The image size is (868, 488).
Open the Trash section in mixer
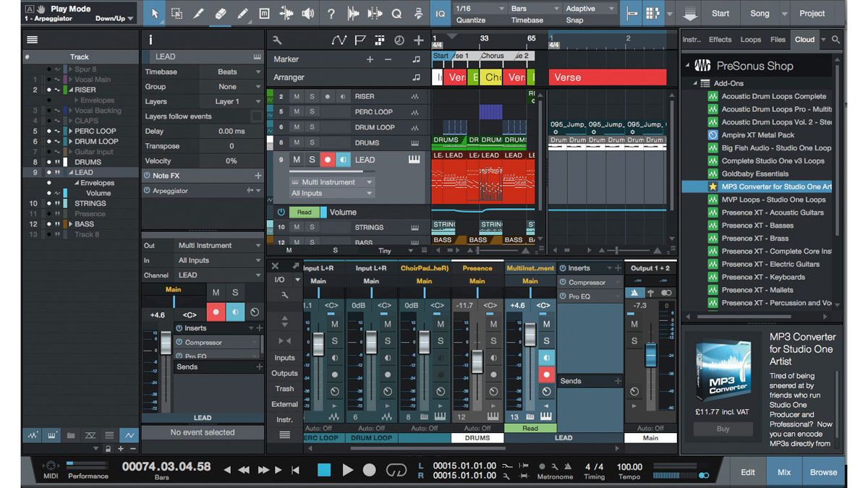coord(284,389)
